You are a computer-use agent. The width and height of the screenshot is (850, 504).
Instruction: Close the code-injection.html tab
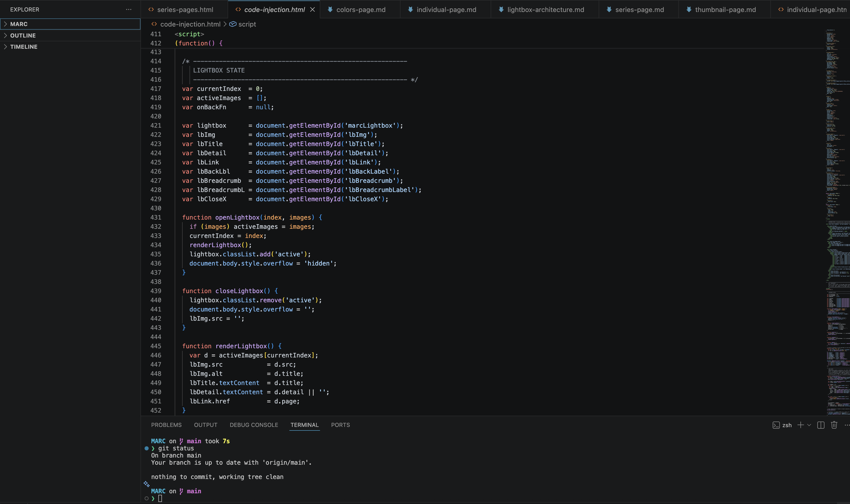tap(313, 9)
